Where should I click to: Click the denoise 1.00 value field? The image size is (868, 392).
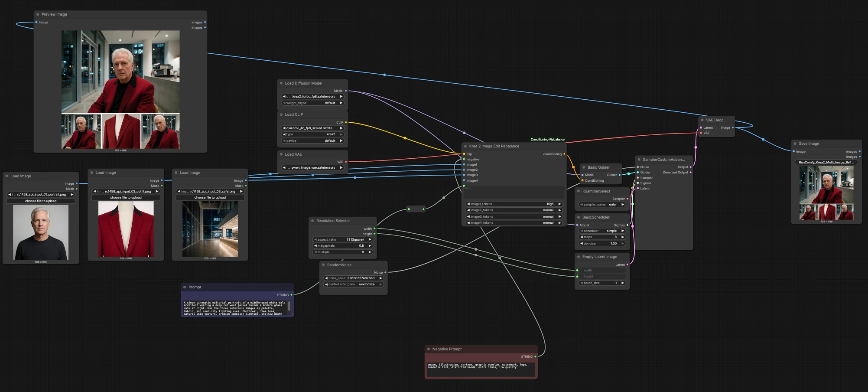pos(602,243)
